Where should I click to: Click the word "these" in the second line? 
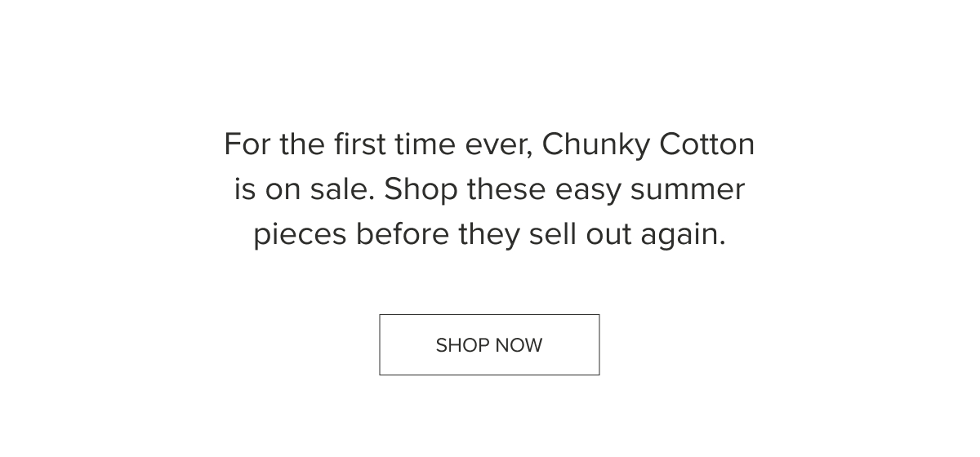point(506,189)
